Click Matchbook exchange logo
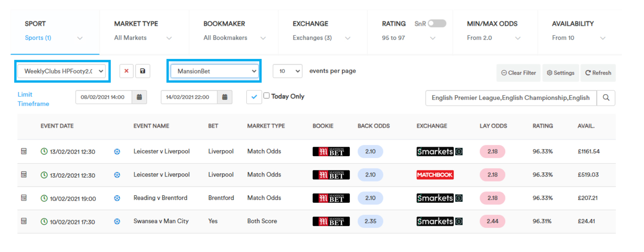 point(435,175)
